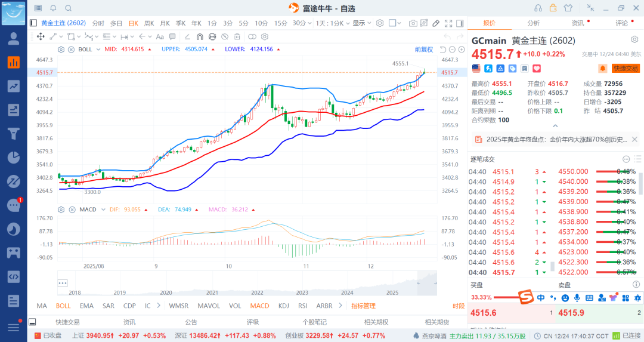Close the gold news banner
Screen dimensions: 644x342
pos(634,139)
